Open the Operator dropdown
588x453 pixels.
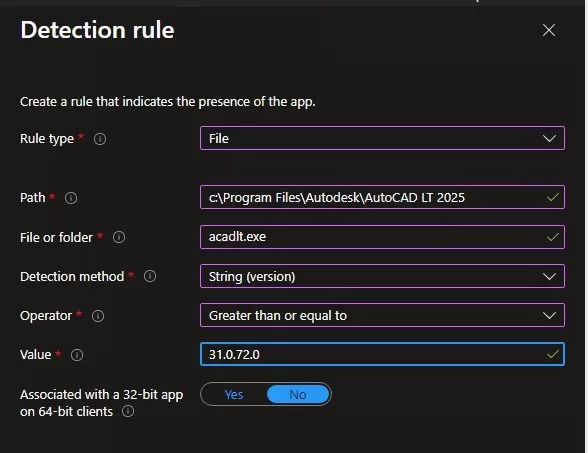pos(382,315)
